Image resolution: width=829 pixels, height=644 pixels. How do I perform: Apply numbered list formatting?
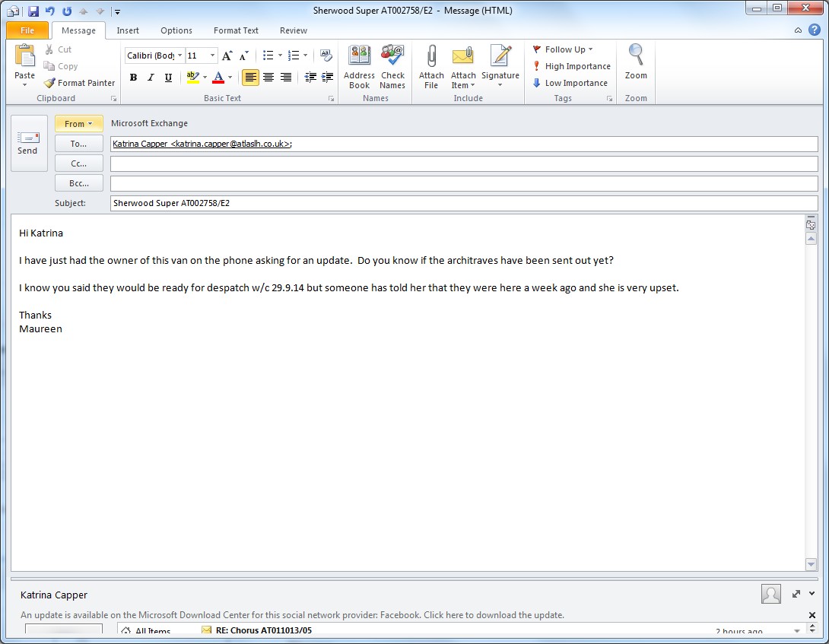coord(294,56)
